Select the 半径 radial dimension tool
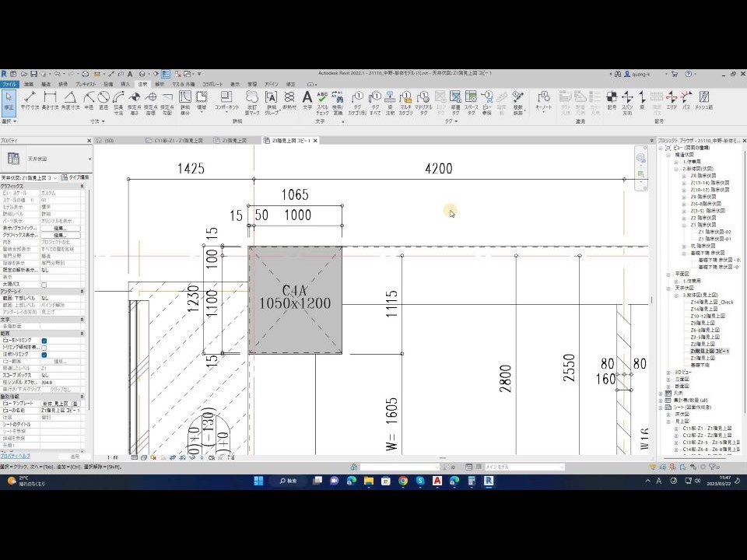This screenshot has width=747, height=560. click(x=89, y=100)
